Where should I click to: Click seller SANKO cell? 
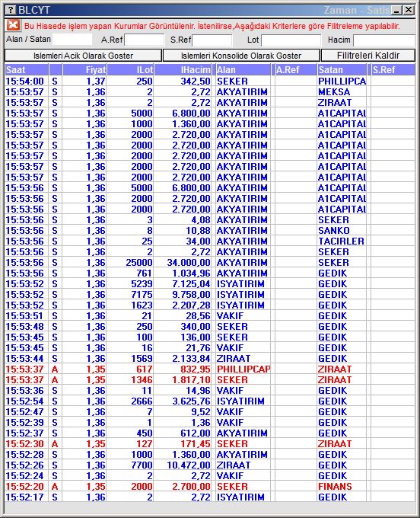[342, 231]
